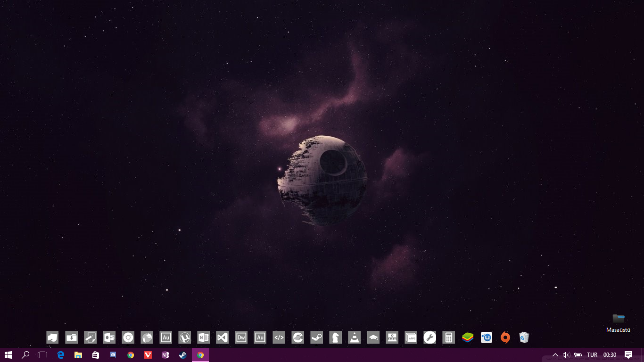Launch VLC media player cone icon
644x362 pixels.
point(354,337)
